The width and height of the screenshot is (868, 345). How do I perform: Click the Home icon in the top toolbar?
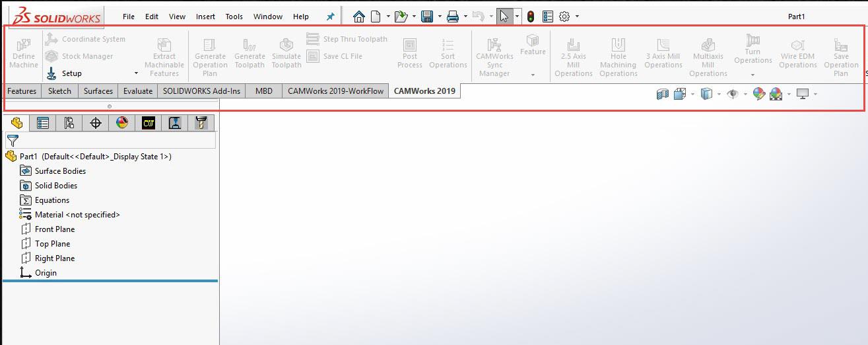point(358,17)
